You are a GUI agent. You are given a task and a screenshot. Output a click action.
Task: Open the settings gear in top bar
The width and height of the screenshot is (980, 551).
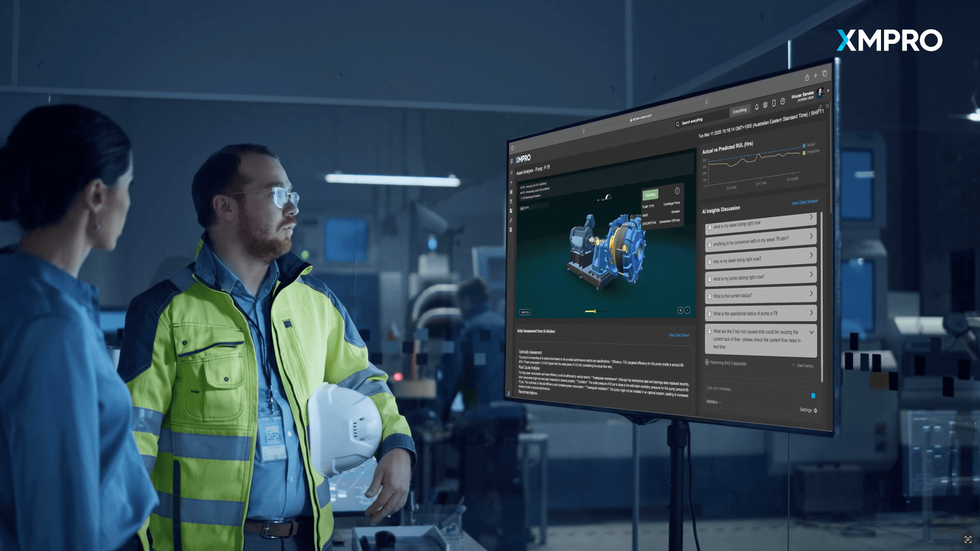[x=765, y=105]
